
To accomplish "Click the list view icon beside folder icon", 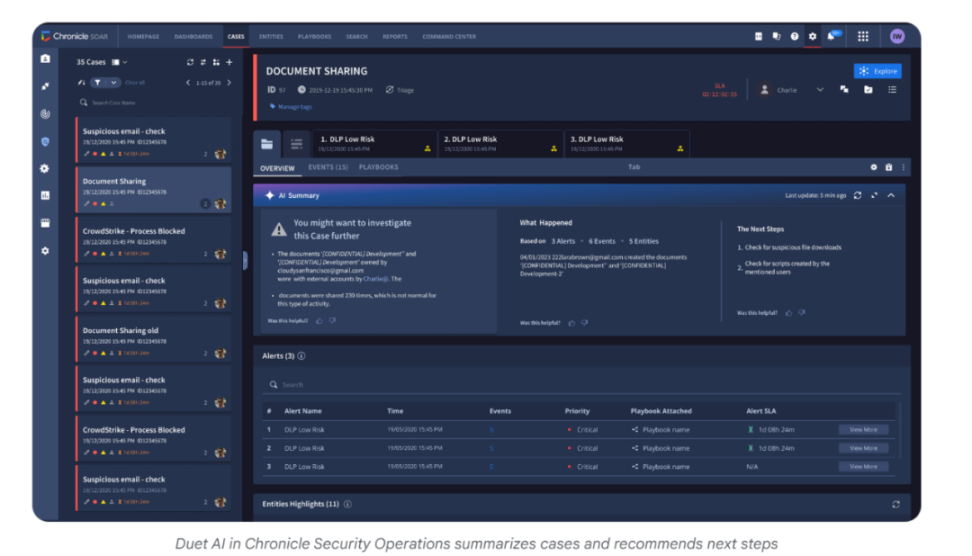I will point(296,144).
